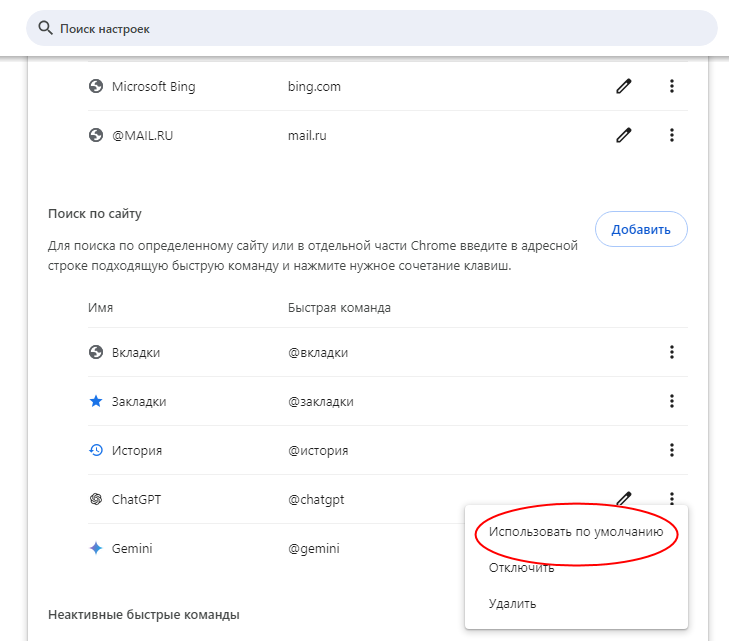This screenshot has height=641, width=729.
Task: Open more actions for Microsoft Bing
Action: pos(671,86)
